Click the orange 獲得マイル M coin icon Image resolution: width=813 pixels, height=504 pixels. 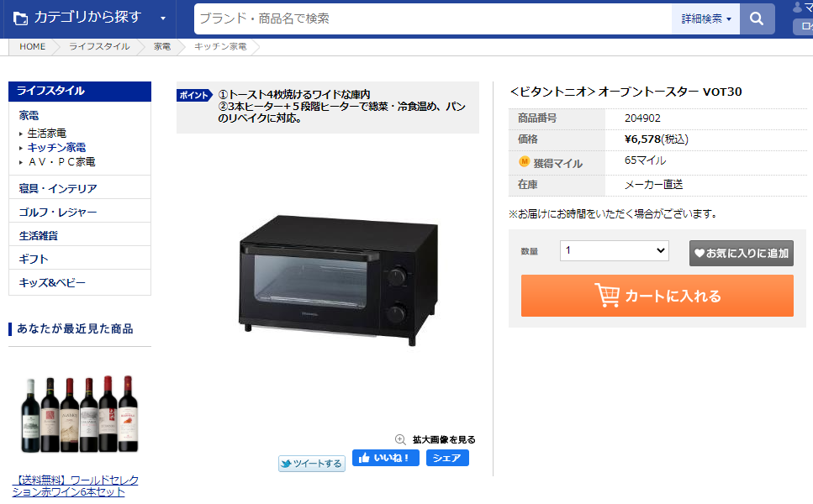pyautogui.click(x=524, y=162)
